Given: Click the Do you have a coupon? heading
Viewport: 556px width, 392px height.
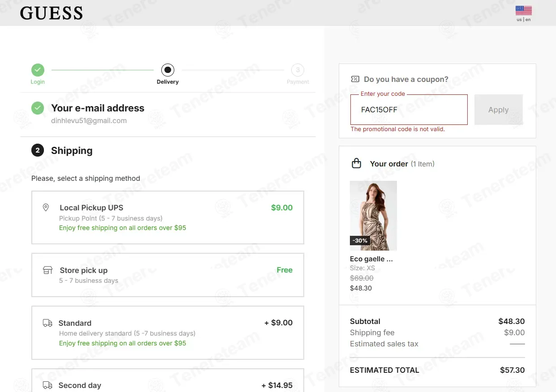Looking at the screenshot, I should [406, 79].
